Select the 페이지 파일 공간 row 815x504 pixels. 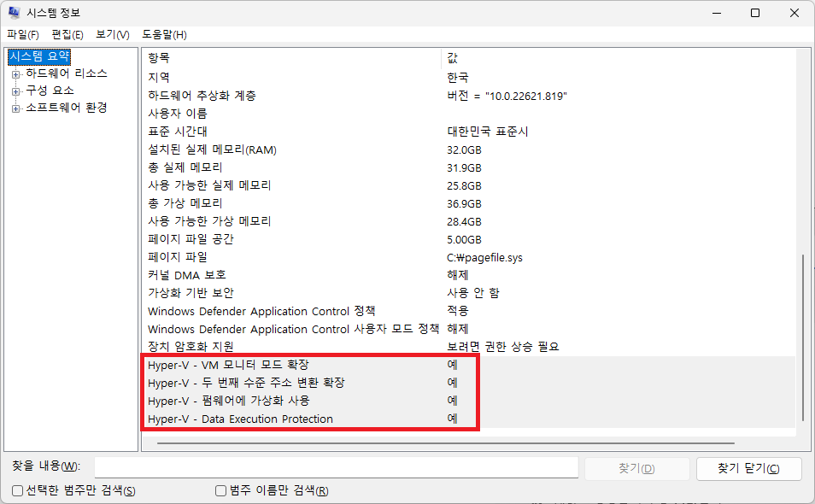click(468, 239)
